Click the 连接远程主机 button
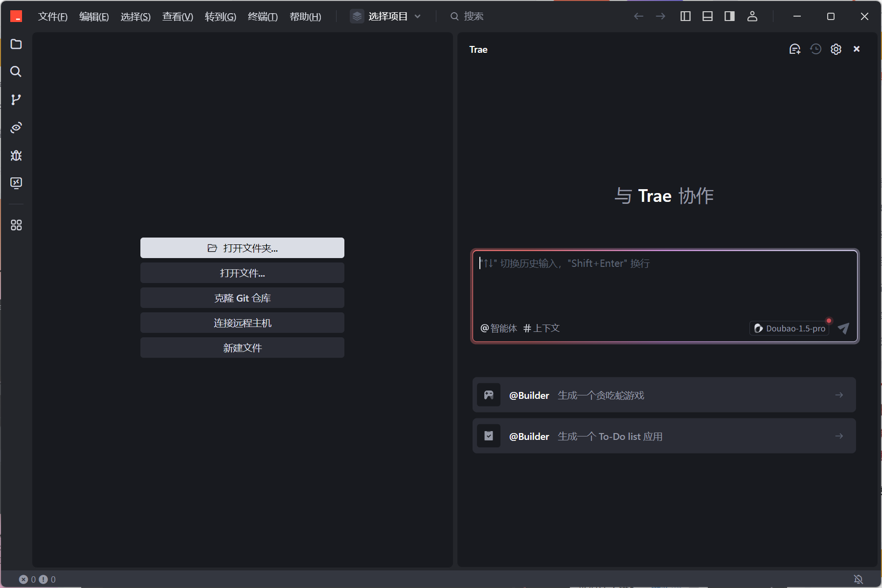The image size is (882, 588). (242, 323)
